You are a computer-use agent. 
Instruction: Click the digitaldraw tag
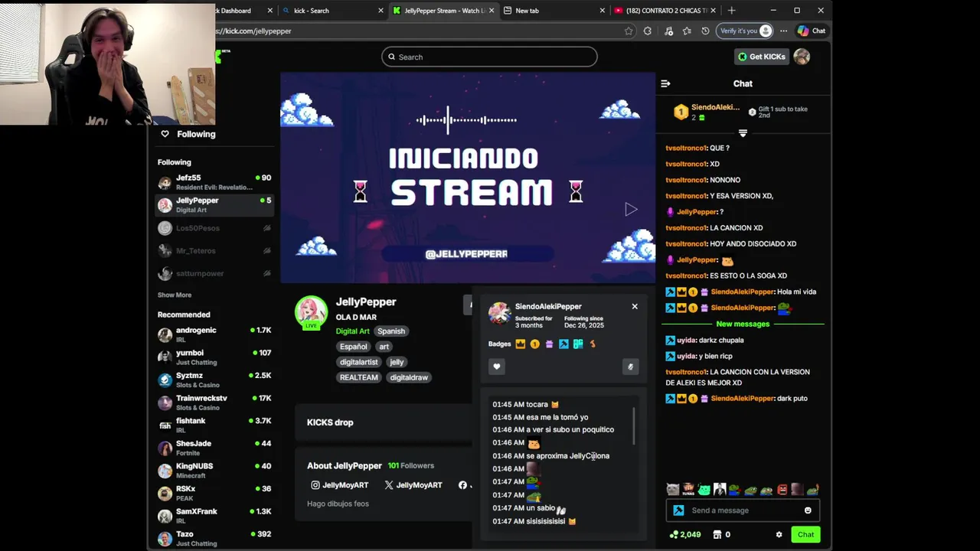pyautogui.click(x=409, y=377)
